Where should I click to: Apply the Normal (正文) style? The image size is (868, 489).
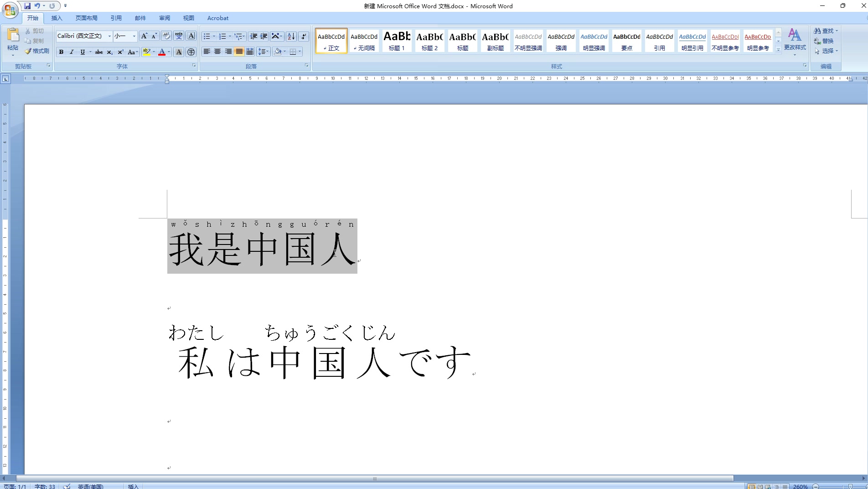click(331, 41)
